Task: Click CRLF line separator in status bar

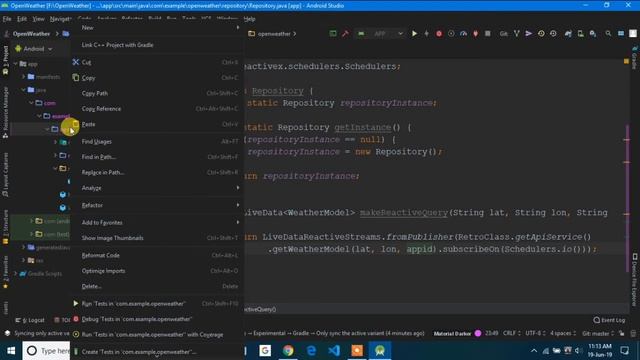Action: pos(511,333)
